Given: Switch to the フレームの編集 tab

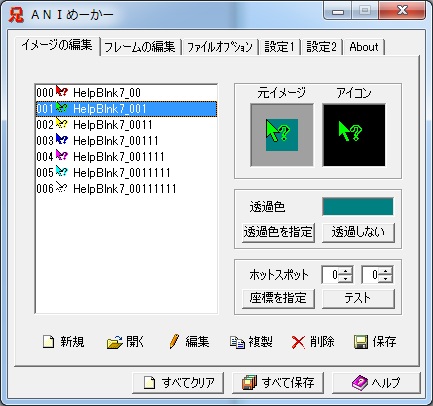Looking at the screenshot, I should pos(140,47).
